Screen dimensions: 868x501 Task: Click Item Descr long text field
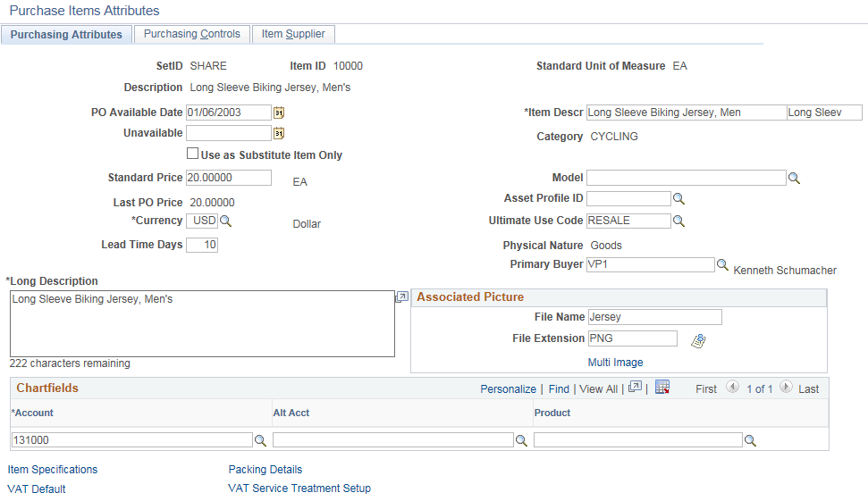coord(687,113)
